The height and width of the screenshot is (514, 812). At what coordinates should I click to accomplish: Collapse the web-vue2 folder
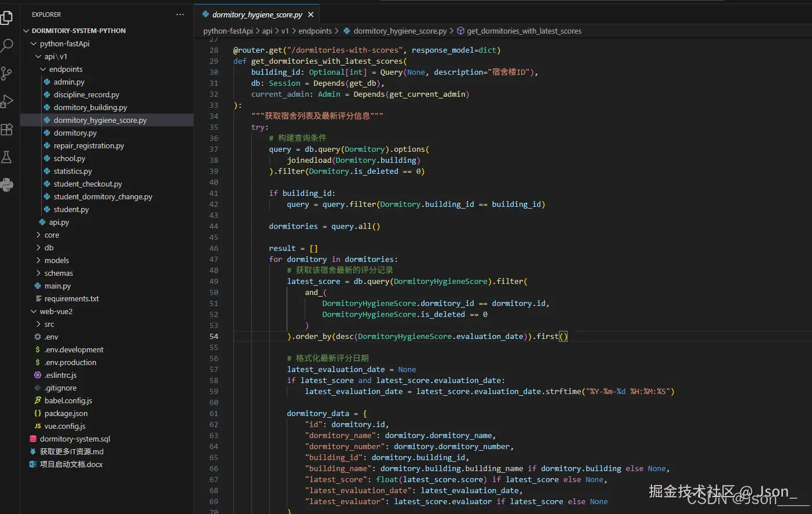click(x=56, y=312)
